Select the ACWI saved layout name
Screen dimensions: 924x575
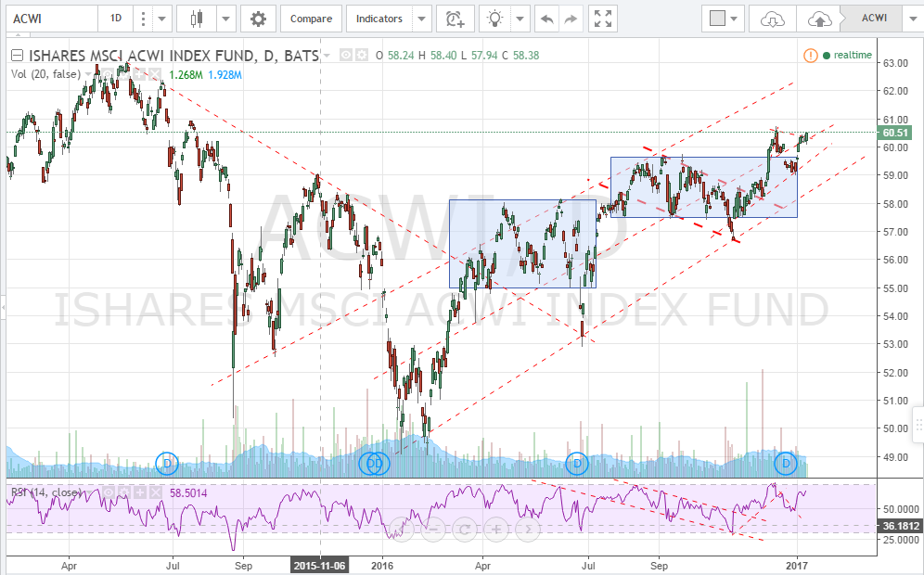874,19
